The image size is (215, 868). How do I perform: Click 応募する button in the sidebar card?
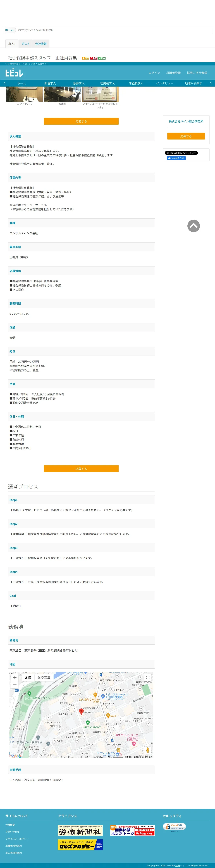[x=186, y=136]
